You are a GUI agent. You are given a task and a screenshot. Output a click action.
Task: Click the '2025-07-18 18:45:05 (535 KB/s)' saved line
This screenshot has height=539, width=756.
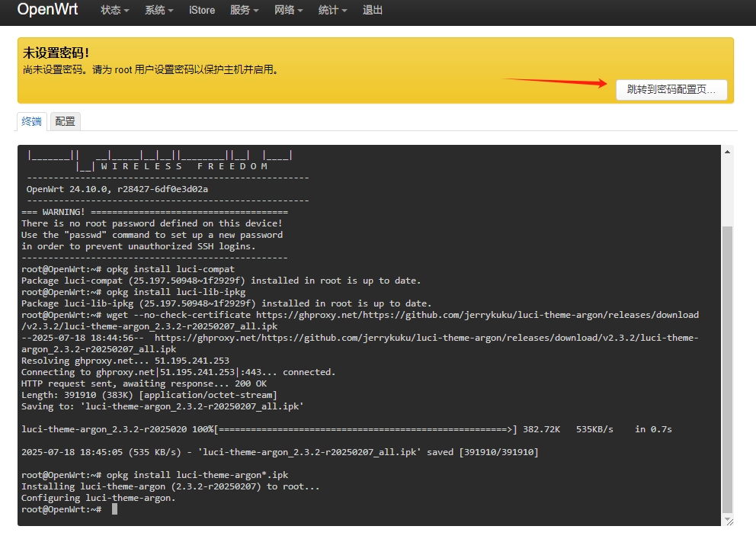pyautogui.click(x=280, y=452)
